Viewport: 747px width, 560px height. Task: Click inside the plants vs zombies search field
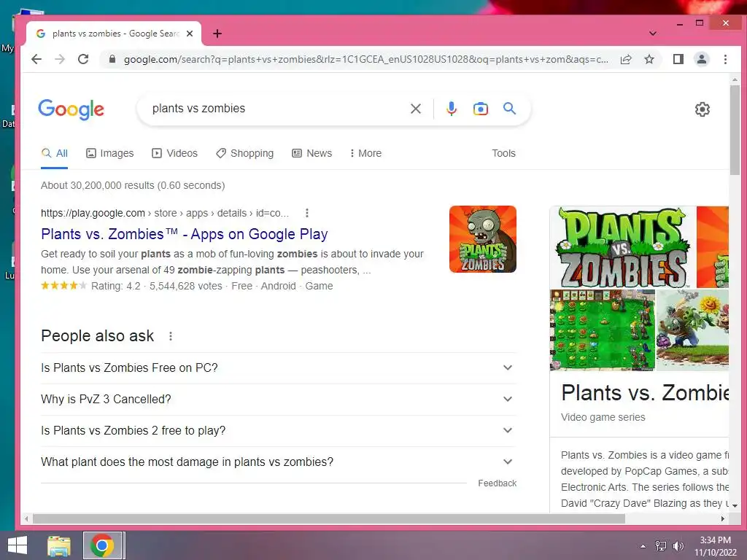tap(276, 109)
